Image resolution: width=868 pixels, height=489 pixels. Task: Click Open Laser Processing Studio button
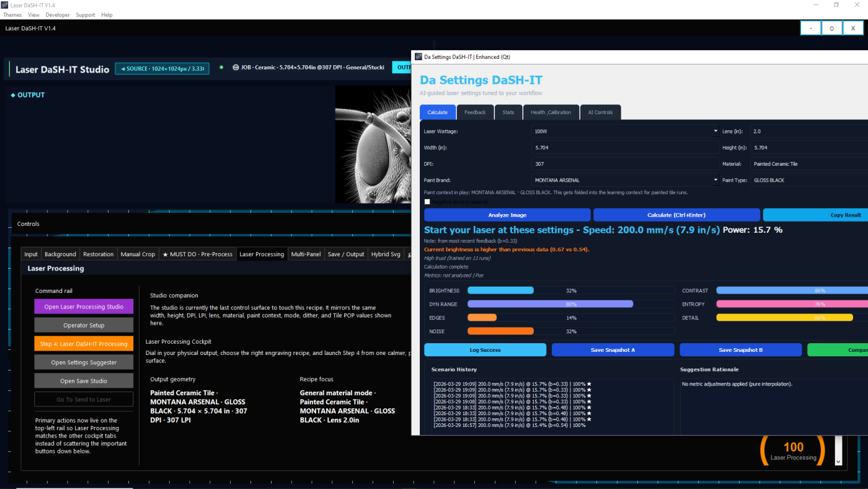[x=84, y=307]
